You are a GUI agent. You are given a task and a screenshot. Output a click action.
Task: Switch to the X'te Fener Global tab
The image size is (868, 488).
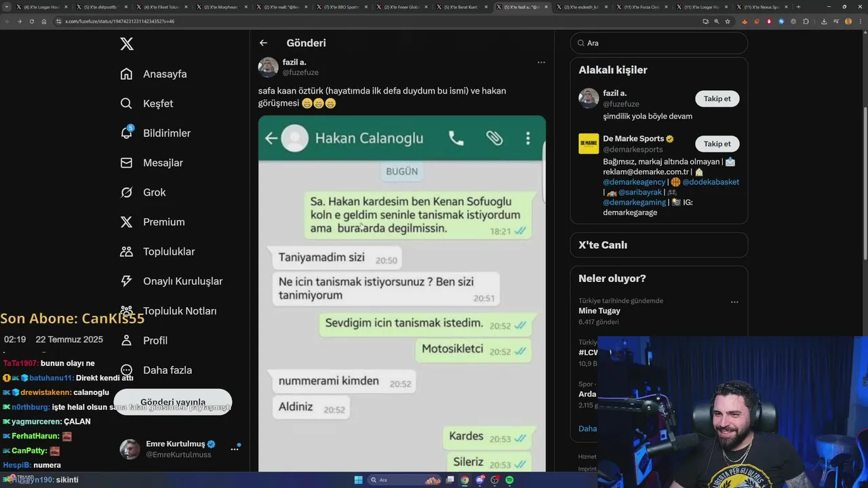pyautogui.click(x=401, y=7)
